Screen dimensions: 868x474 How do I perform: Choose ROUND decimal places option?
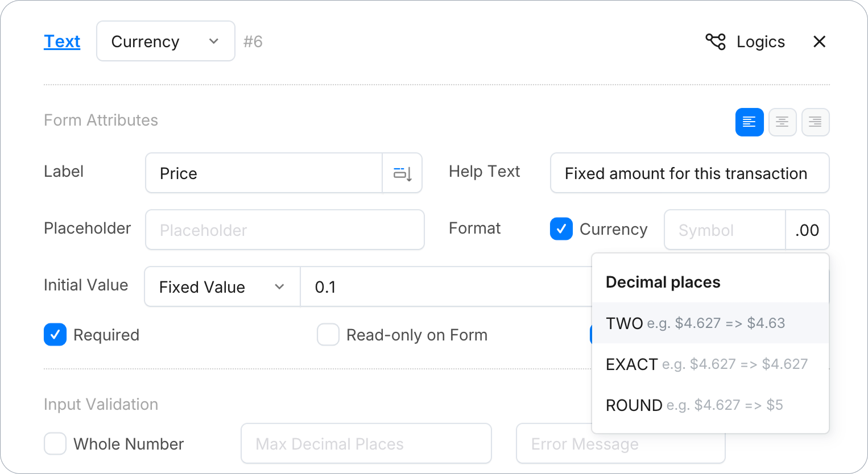click(710, 405)
